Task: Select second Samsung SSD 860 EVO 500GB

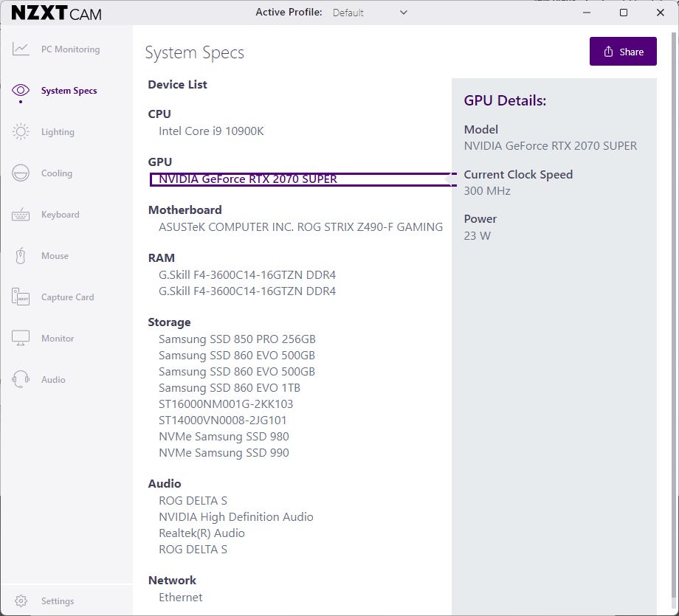Action: [236, 372]
